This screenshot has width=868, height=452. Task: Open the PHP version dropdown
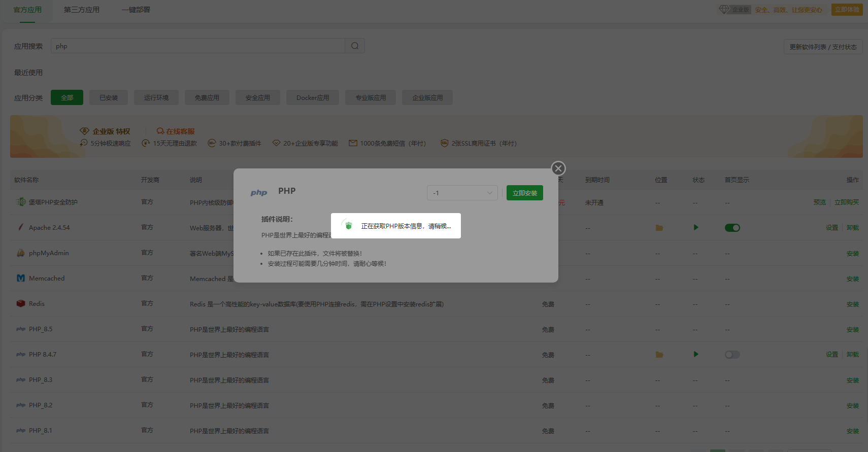tap(462, 193)
